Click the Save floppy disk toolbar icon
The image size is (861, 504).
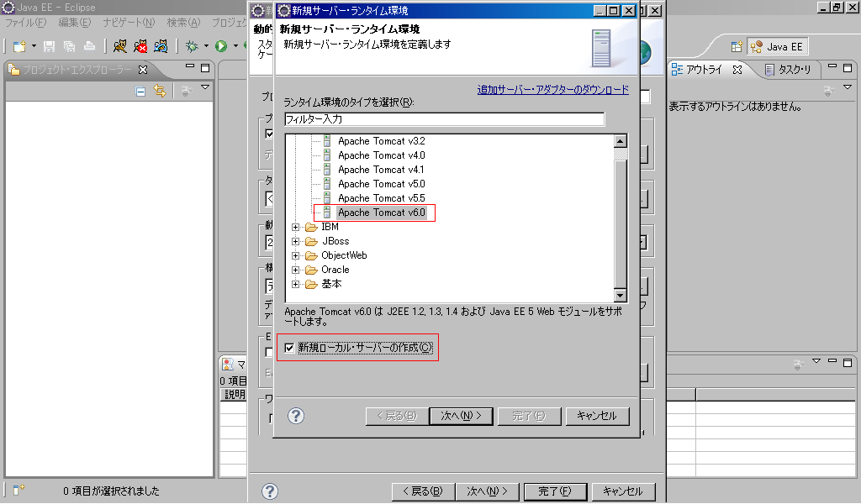click(x=50, y=46)
